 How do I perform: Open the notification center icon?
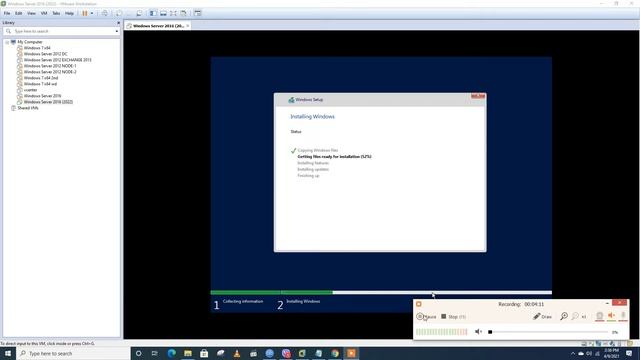(x=629, y=353)
